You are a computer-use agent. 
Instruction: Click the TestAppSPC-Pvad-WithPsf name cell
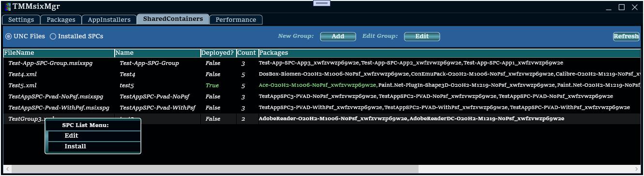(157, 108)
